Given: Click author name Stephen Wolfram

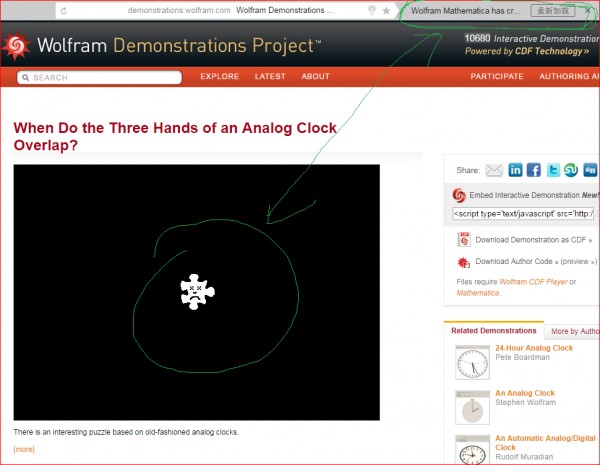Looking at the screenshot, I should [525, 403].
